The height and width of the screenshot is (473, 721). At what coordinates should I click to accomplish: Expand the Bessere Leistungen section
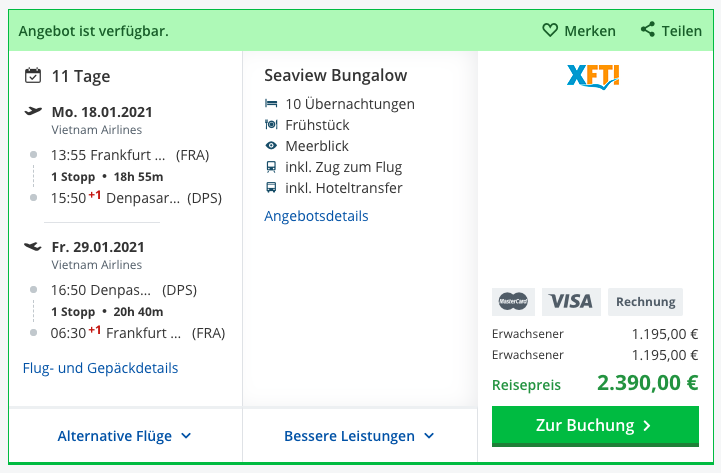(x=360, y=436)
